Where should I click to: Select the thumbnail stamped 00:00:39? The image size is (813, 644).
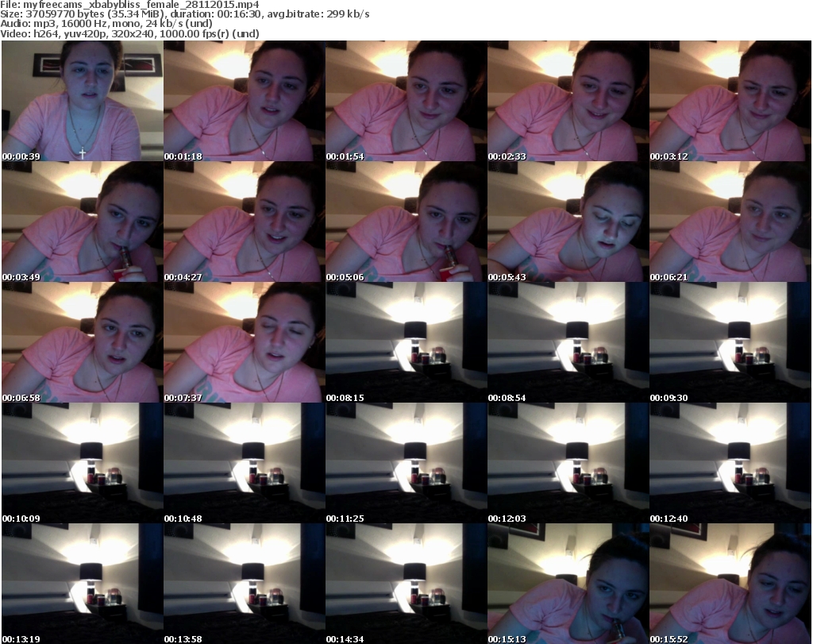point(83,101)
